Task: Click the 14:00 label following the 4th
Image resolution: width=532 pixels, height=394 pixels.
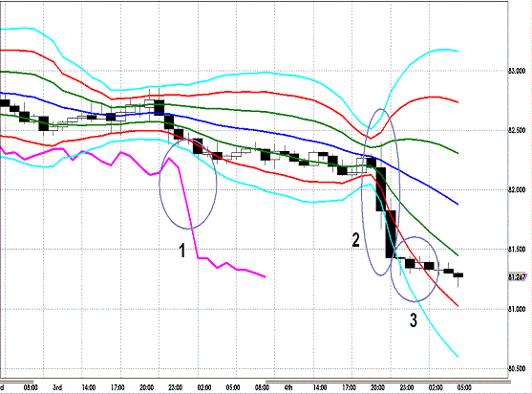Action: coord(320,387)
